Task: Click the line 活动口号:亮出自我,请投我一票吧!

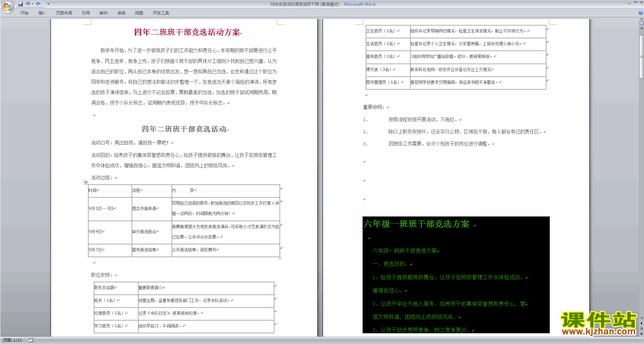Action: (x=130, y=143)
